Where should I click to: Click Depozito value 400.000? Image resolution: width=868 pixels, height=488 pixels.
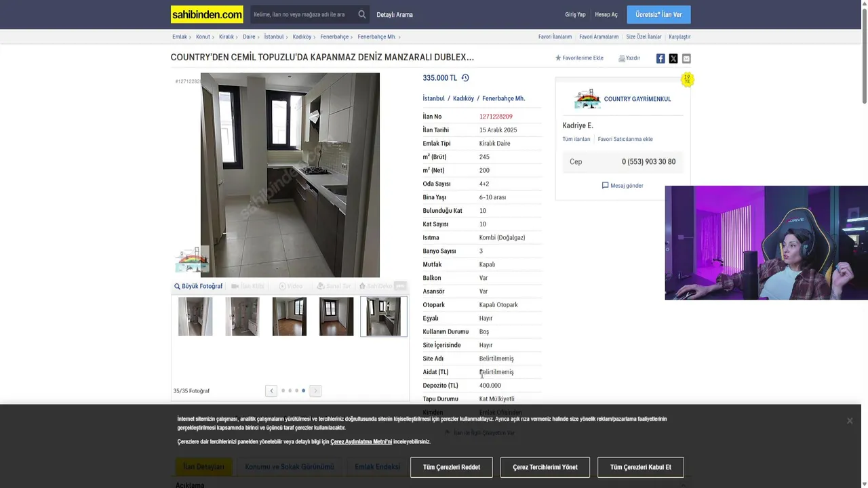[x=490, y=385]
